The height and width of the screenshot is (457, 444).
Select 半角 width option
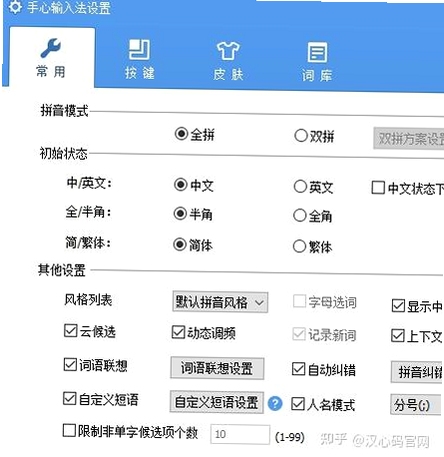(x=180, y=213)
